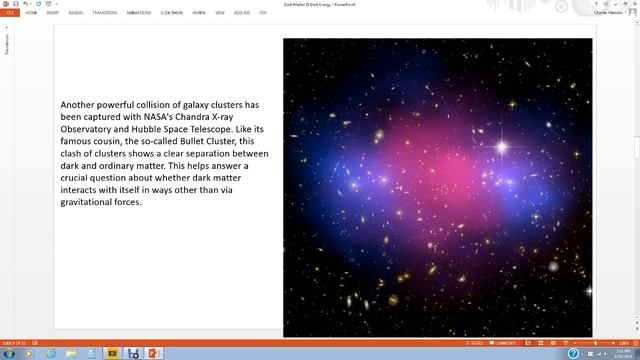Click Start From Beginning presentation icon

point(49,4)
